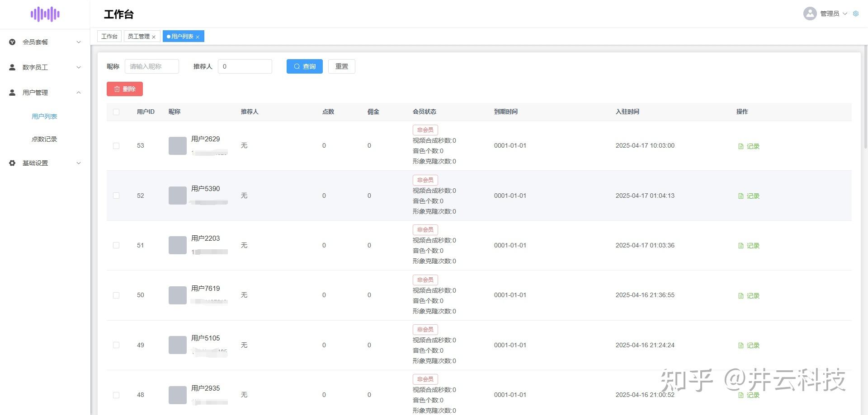The height and width of the screenshot is (415, 868).
Task: Check the row checkbox for user ID 50
Action: click(116, 295)
